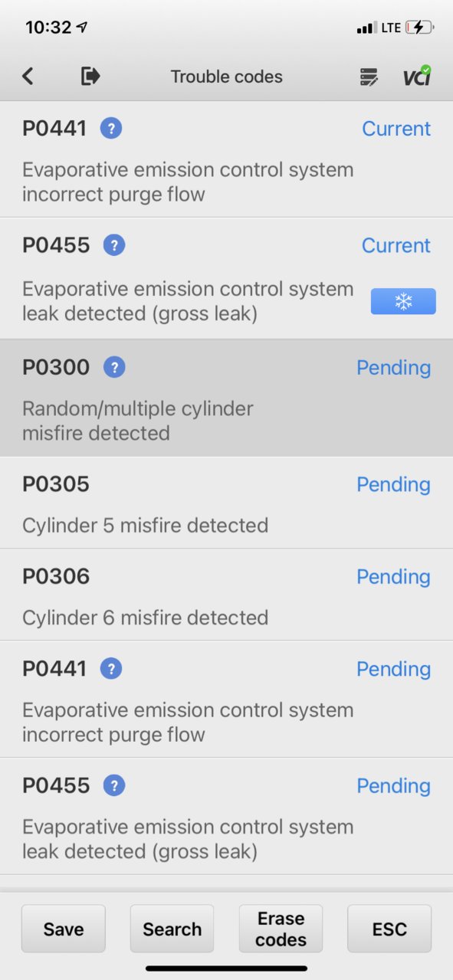
Task: Tap the battery indicator in status bar
Action: click(x=419, y=28)
